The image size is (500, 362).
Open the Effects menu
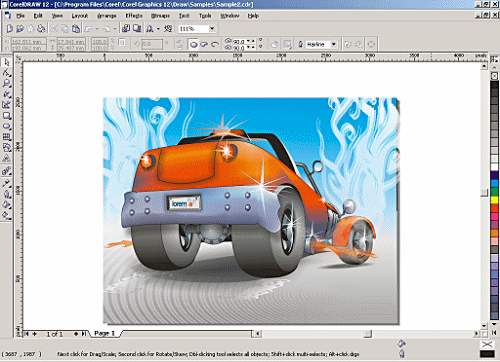pos(134,16)
